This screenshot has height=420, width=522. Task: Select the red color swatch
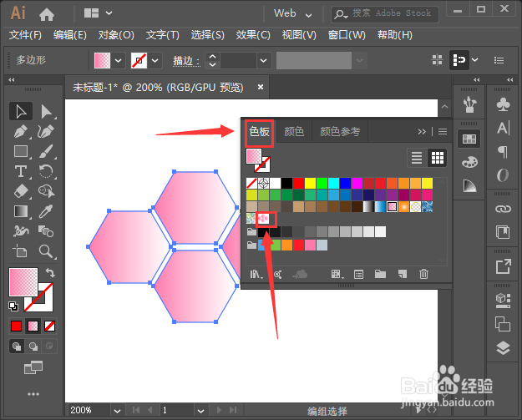pos(299,184)
